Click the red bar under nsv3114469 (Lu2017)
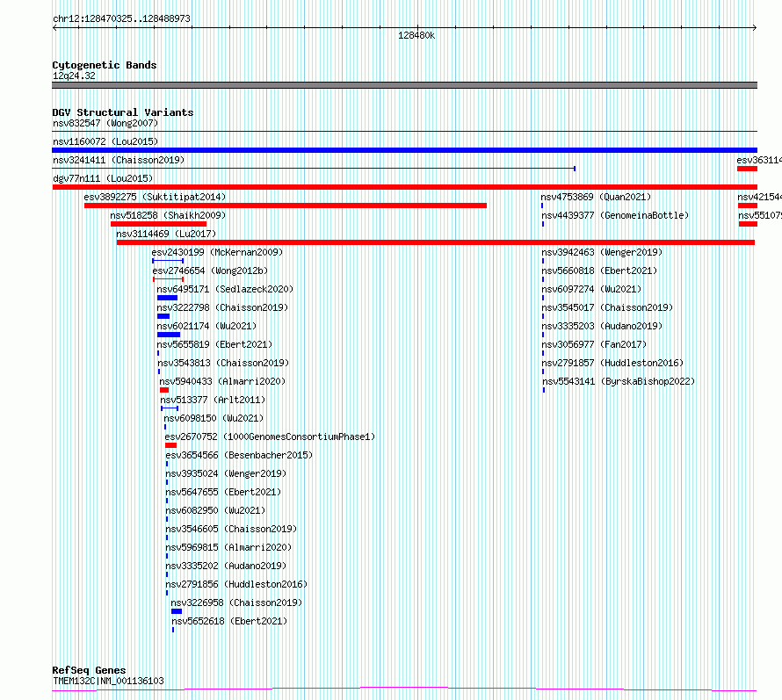 coord(436,242)
